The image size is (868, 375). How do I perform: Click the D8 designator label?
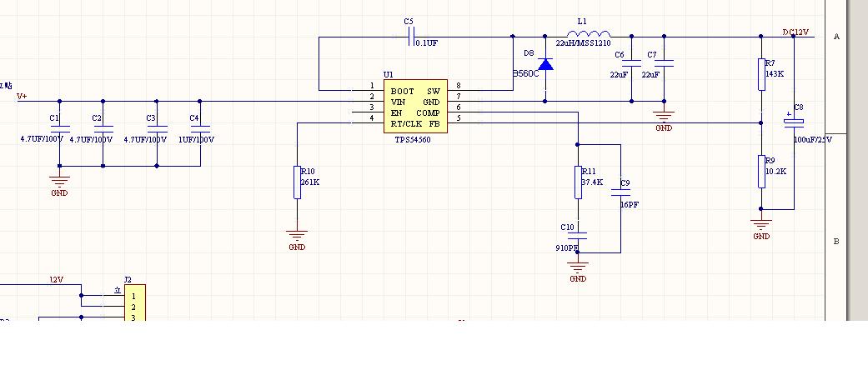(529, 53)
